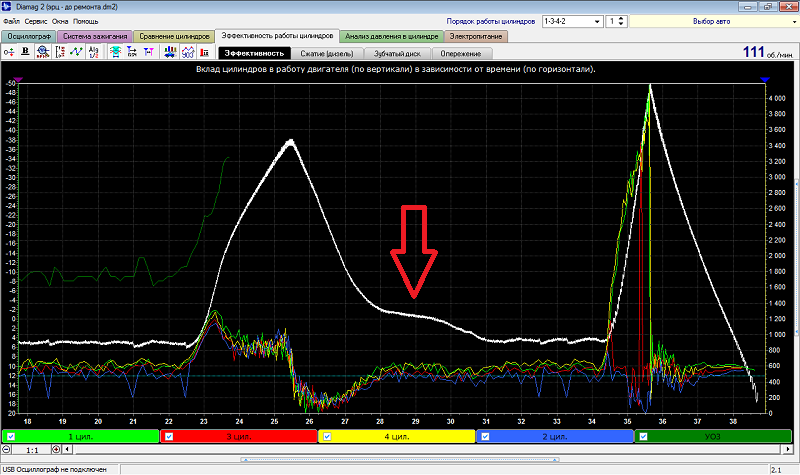Click the 1:1 zoom ratio field

(x=32, y=450)
